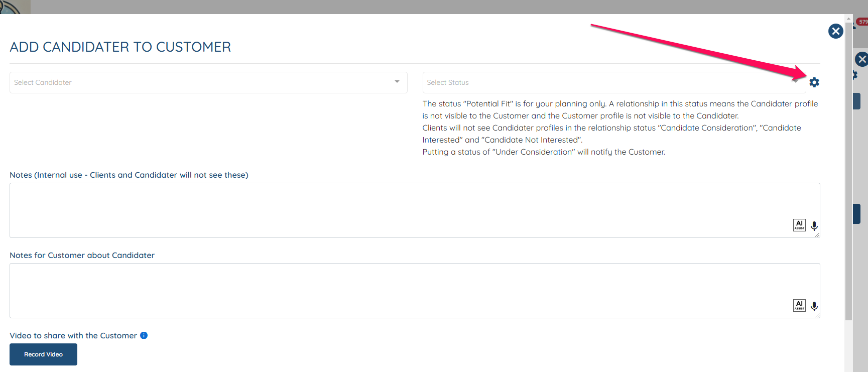Click AI Assist in customer notes box

pos(799,305)
